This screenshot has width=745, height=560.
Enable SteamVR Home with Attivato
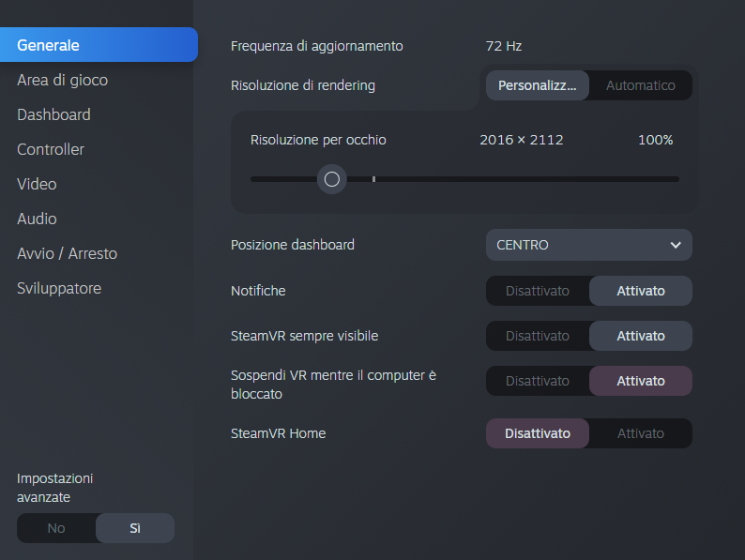(640, 433)
